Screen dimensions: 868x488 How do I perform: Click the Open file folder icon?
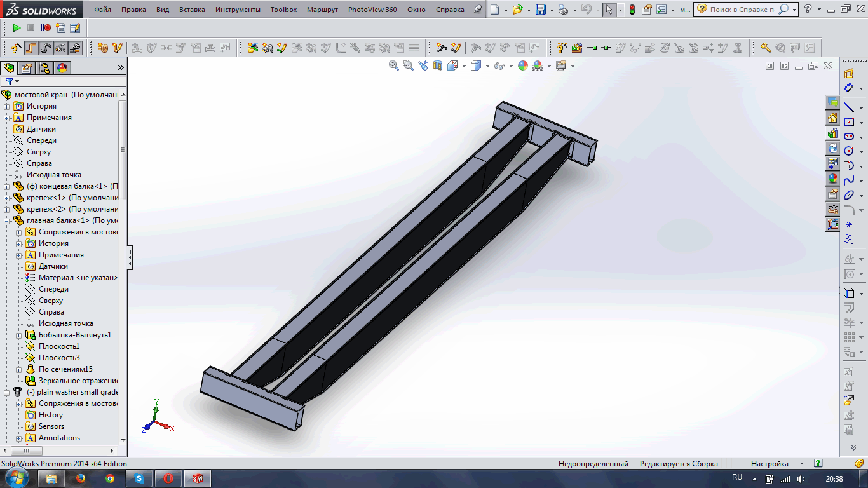point(518,10)
